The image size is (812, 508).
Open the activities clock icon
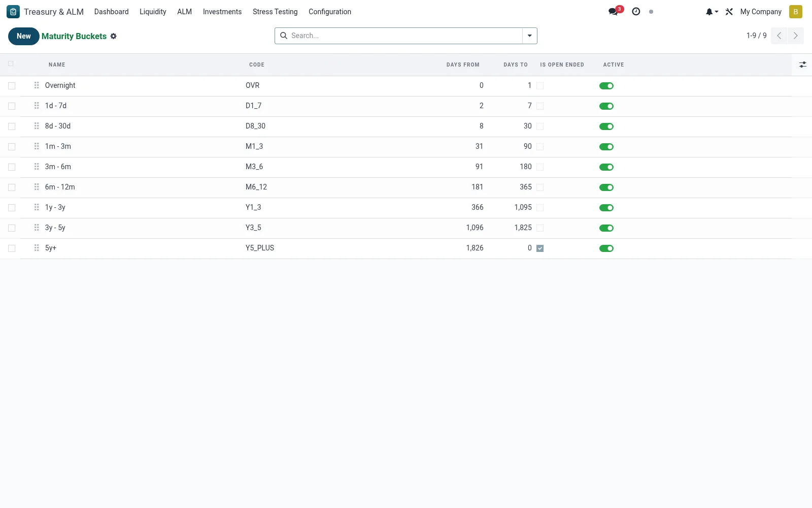(x=636, y=11)
